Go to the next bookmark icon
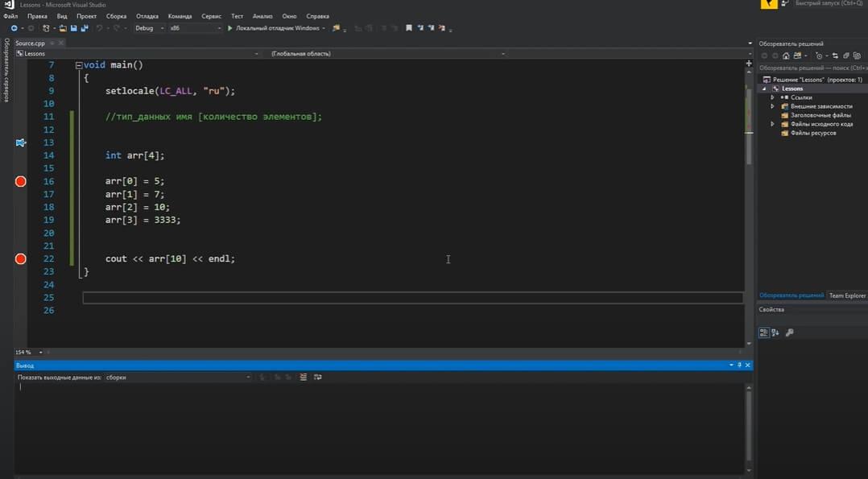This screenshot has width=868, height=479. [x=431, y=28]
